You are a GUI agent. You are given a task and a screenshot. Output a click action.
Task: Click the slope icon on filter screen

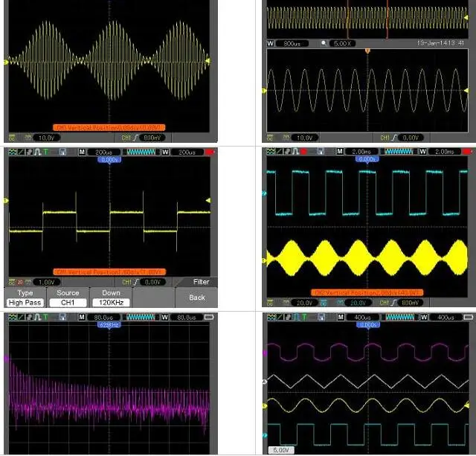tap(21, 152)
